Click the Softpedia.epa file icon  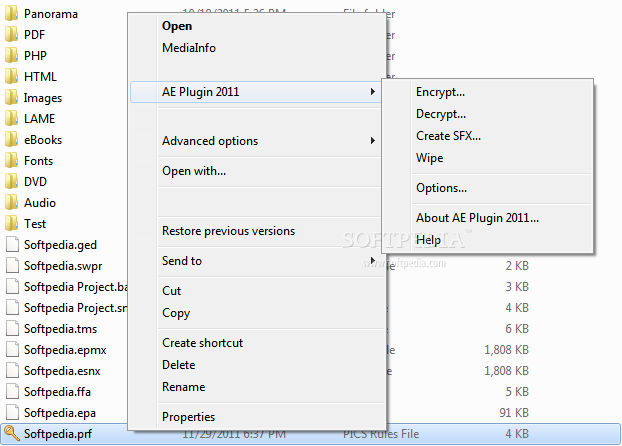click(x=12, y=413)
